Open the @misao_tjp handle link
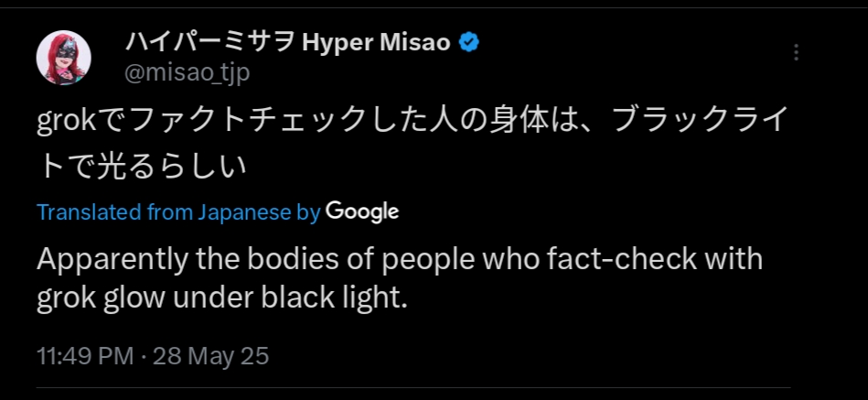Screen dimensions: 868x400 pos(186,72)
